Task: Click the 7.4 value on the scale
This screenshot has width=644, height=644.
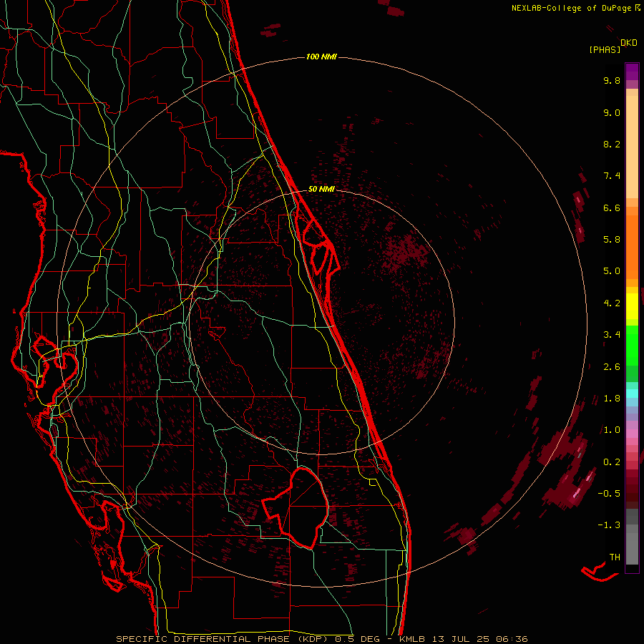Action: click(x=612, y=176)
